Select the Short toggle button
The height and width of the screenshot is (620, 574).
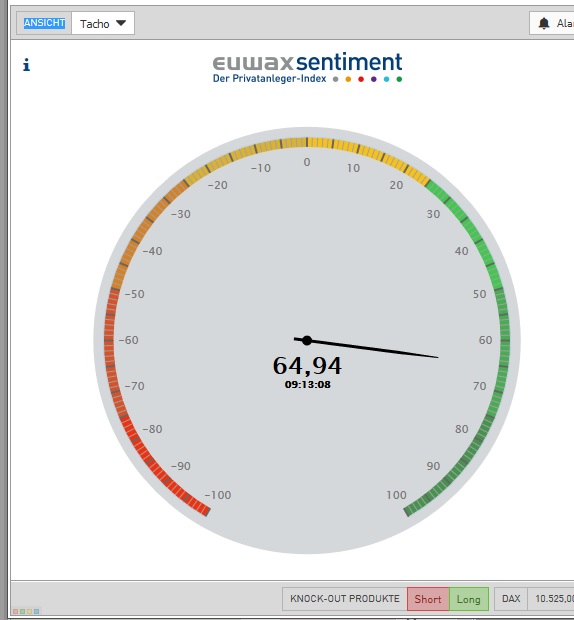coord(428,599)
